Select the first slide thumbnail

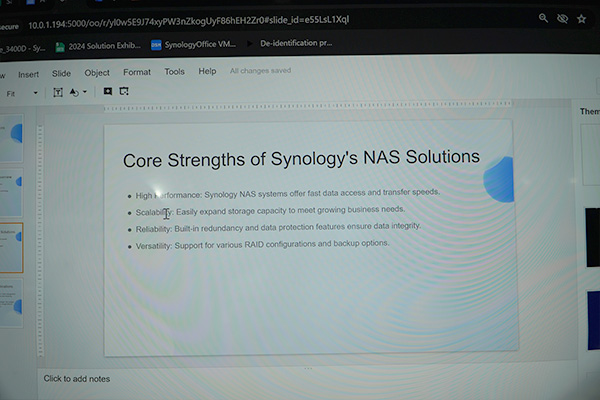[x=11, y=138]
